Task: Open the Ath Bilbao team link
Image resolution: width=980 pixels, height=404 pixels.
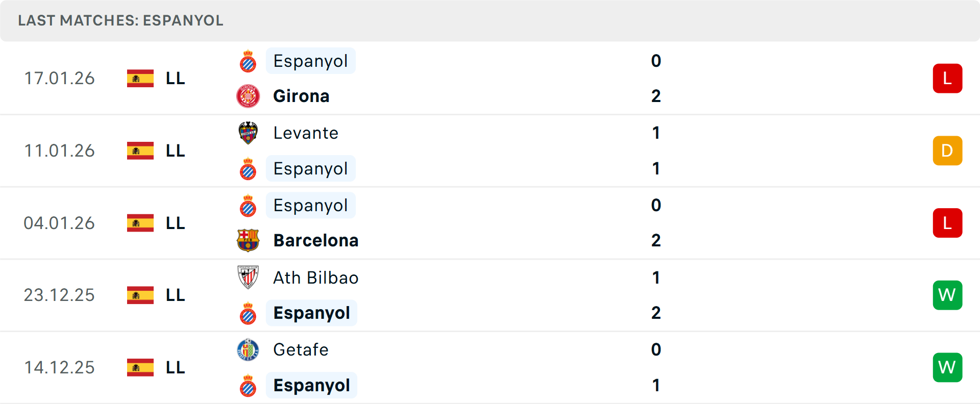Action: click(315, 277)
